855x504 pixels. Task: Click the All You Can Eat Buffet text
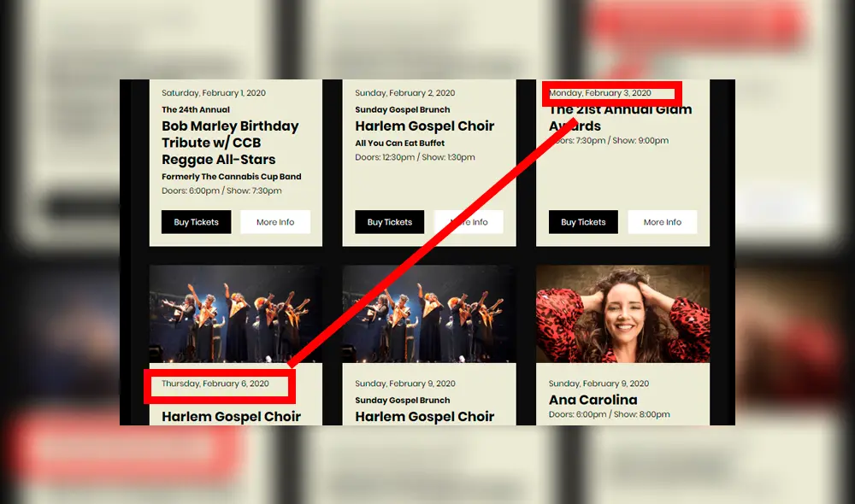(x=399, y=144)
